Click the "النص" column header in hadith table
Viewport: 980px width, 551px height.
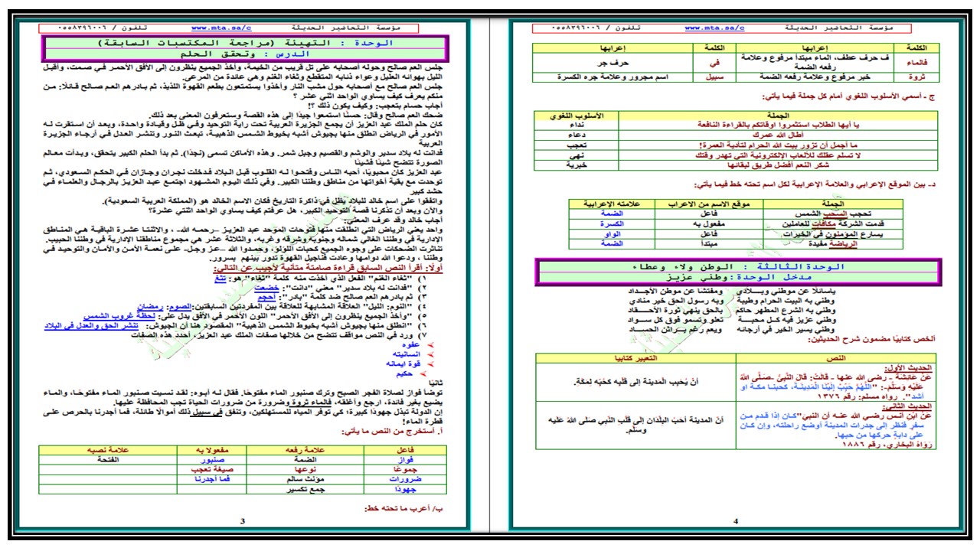(x=836, y=358)
